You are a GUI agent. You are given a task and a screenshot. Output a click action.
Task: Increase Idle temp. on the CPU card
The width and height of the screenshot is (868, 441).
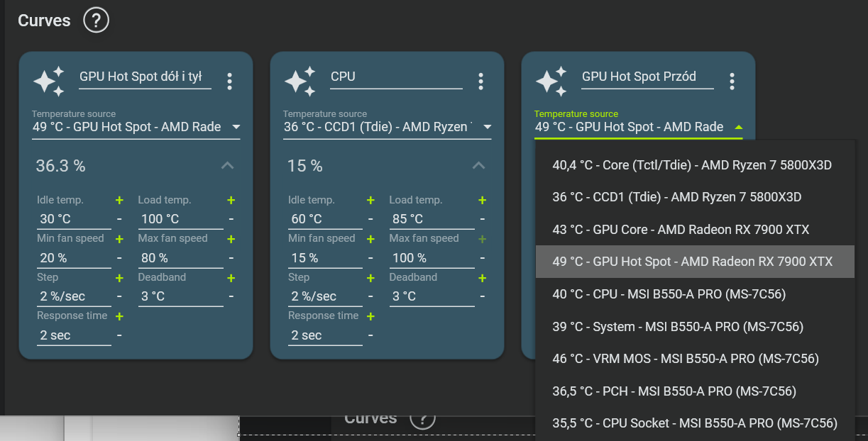pyautogui.click(x=370, y=201)
